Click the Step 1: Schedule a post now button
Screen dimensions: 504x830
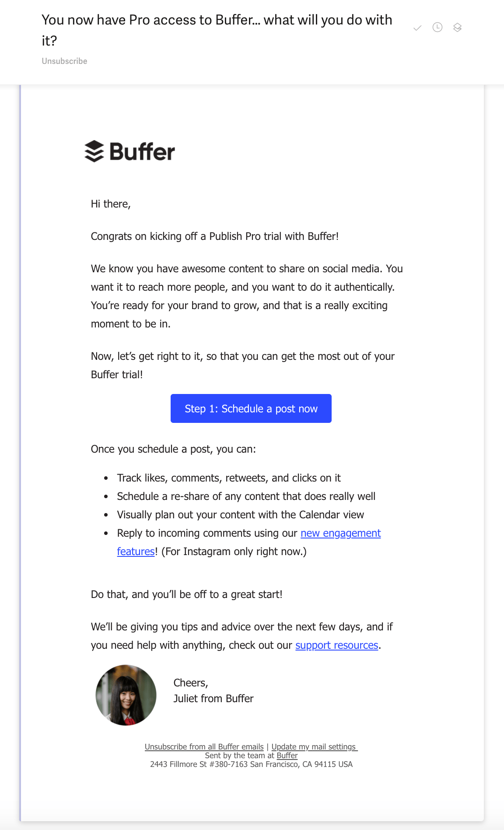pyautogui.click(x=251, y=408)
